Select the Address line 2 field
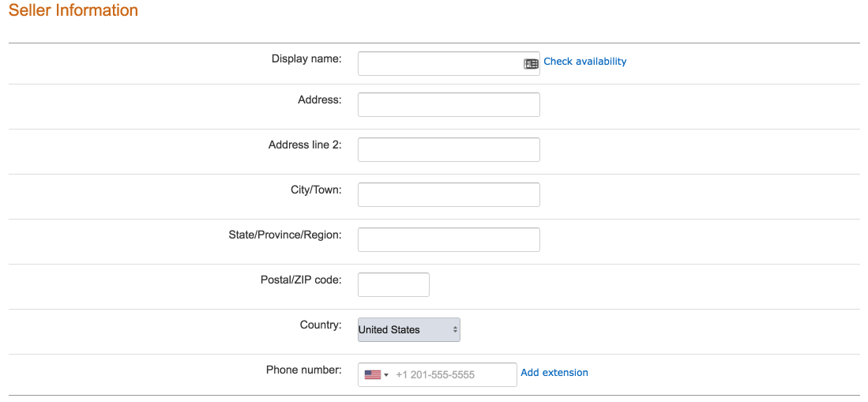 tap(449, 149)
